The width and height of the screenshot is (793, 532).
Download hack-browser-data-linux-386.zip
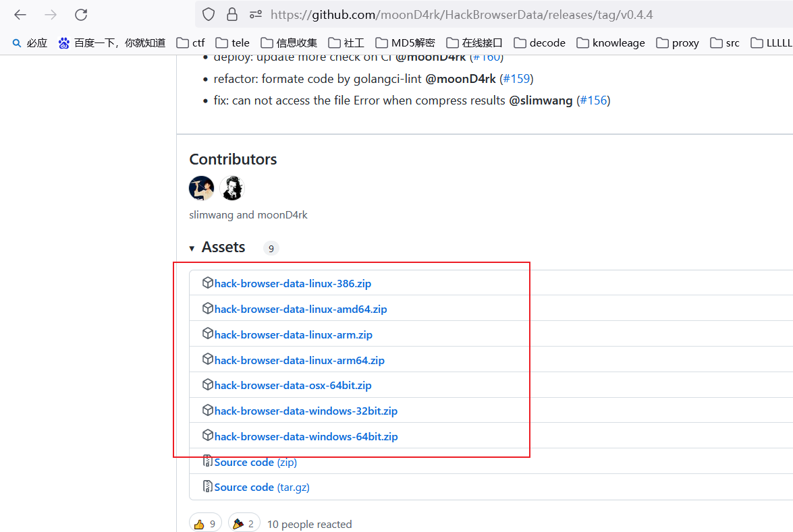pyautogui.click(x=292, y=283)
